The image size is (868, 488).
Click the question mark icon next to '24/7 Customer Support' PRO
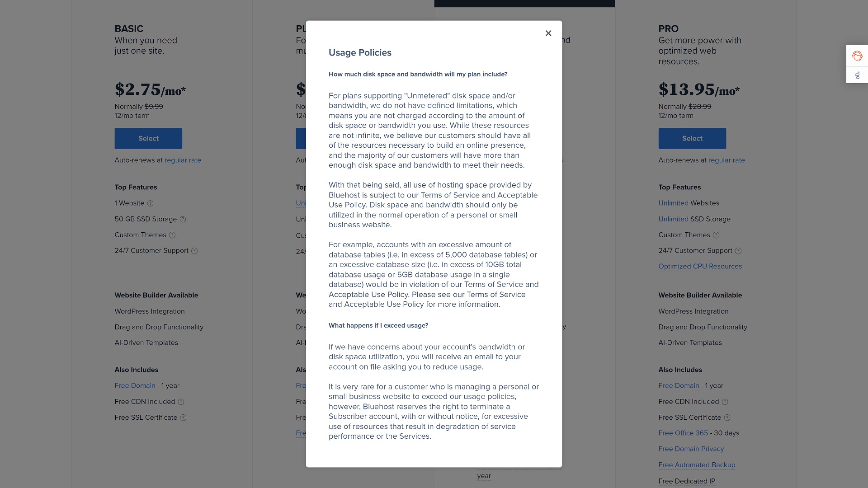pos(738,250)
